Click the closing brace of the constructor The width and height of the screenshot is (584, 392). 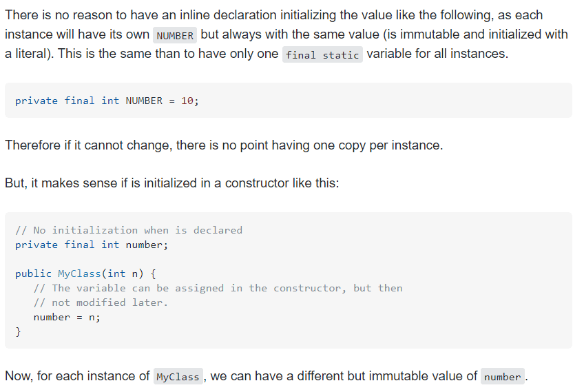tap(19, 331)
